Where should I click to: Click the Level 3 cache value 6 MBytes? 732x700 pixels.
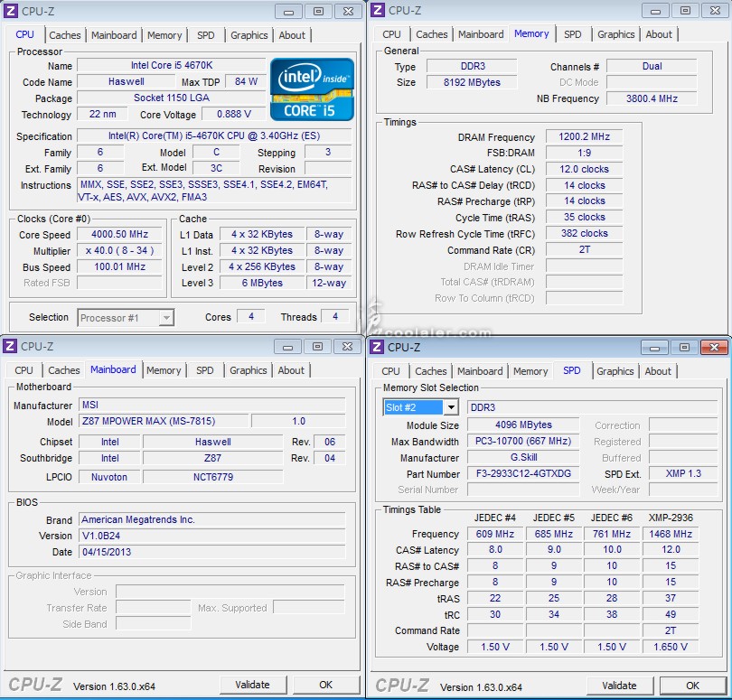pyautogui.click(x=262, y=283)
